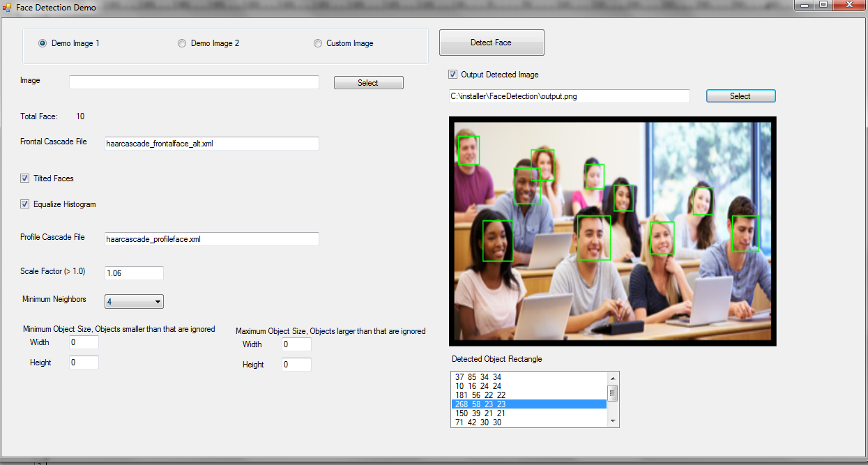Click Select button next to Image field

tap(368, 83)
